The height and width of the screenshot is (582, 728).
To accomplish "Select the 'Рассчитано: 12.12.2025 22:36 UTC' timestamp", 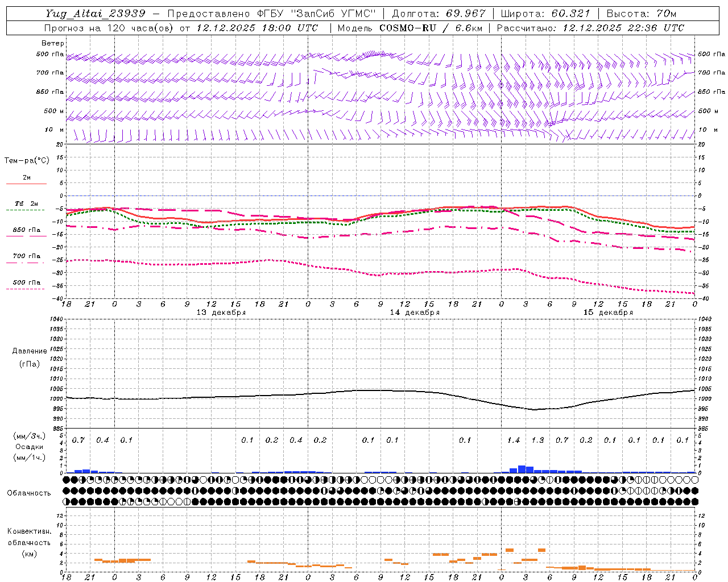I will coord(590,28).
